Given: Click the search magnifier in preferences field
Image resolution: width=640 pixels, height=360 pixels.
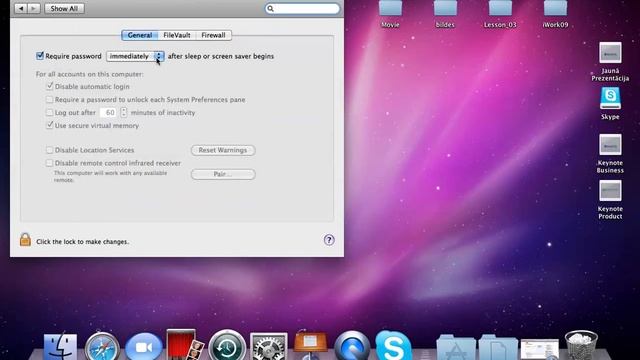Looking at the screenshot, I should [270, 9].
